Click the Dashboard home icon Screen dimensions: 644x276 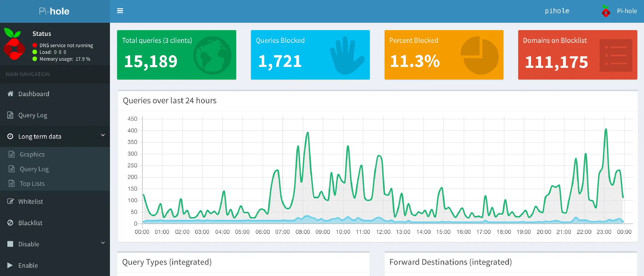(x=10, y=94)
